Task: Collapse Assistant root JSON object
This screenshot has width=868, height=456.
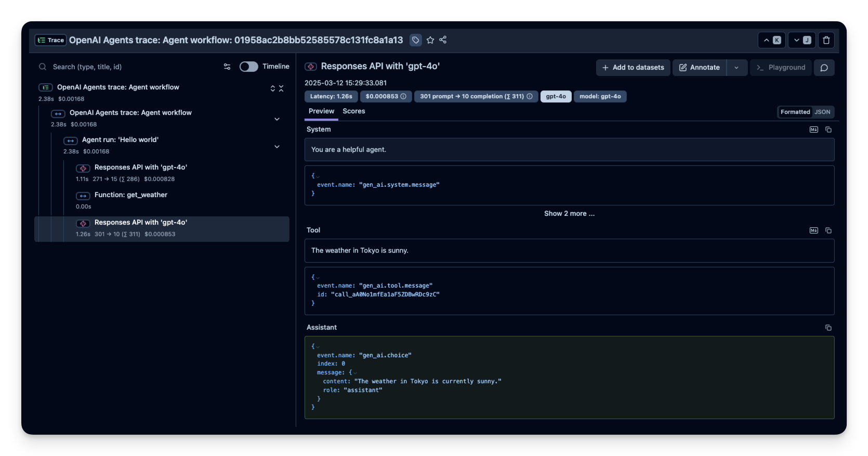Action: click(x=318, y=346)
